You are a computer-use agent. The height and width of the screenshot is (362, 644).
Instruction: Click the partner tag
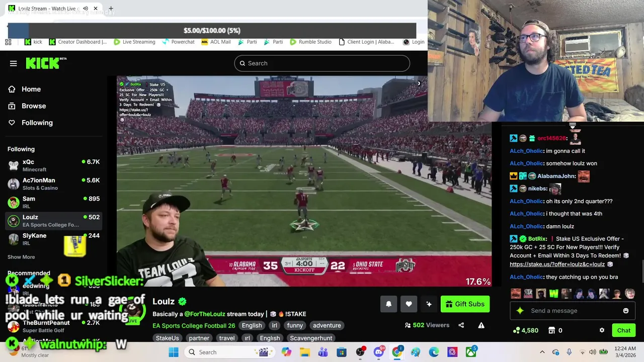pyautogui.click(x=199, y=338)
